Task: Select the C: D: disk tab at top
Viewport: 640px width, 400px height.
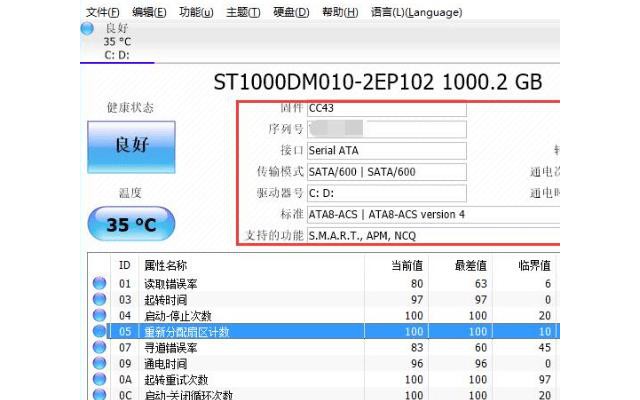Action: [x=117, y=42]
